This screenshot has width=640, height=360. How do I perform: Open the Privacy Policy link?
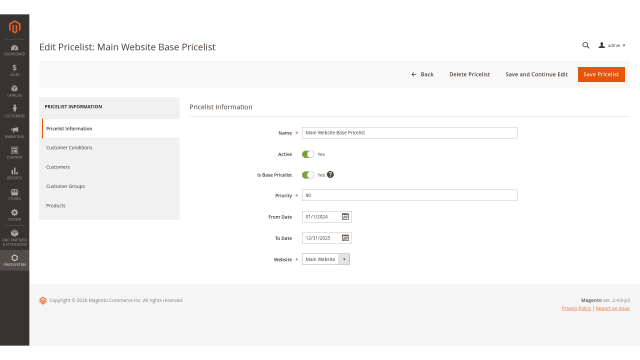point(576,308)
